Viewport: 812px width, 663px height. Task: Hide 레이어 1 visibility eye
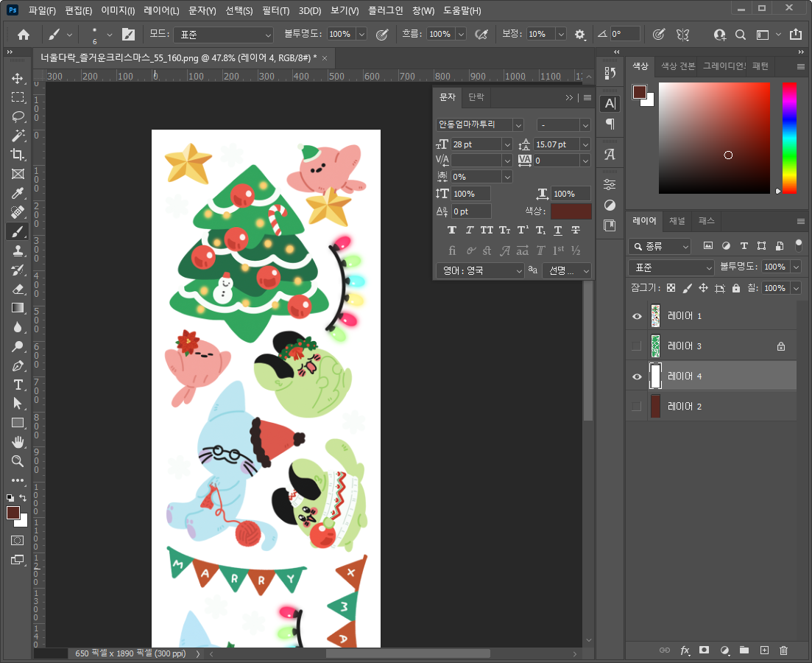click(x=637, y=316)
